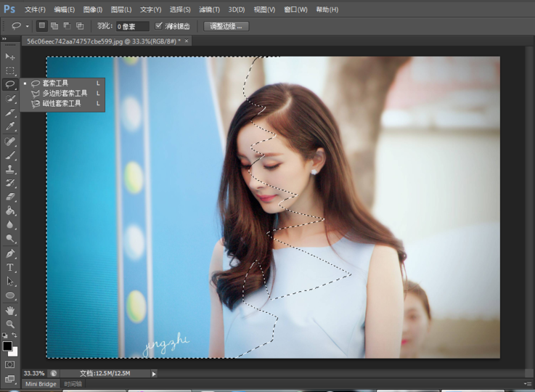
Task: Click the 调整边缘 button
Action: [226, 26]
